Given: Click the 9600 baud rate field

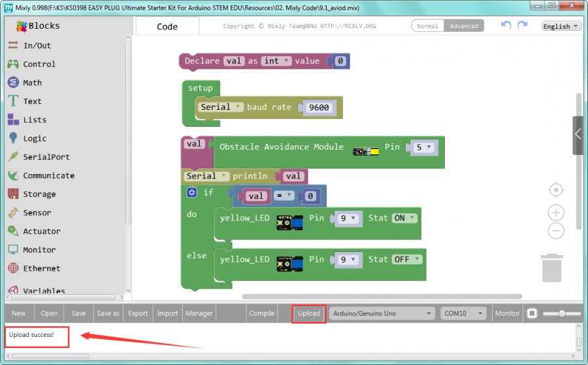Looking at the screenshot, I should tap(319, 107).
